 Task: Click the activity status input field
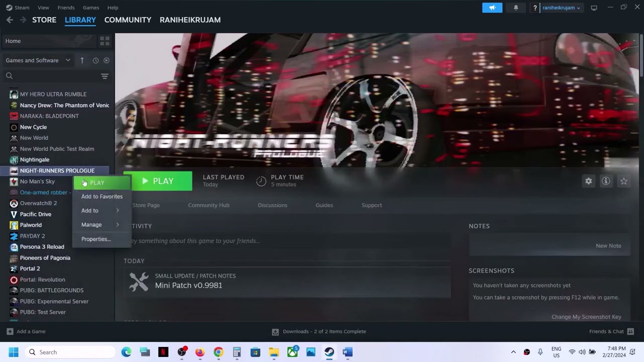click(x=287, y=241)
